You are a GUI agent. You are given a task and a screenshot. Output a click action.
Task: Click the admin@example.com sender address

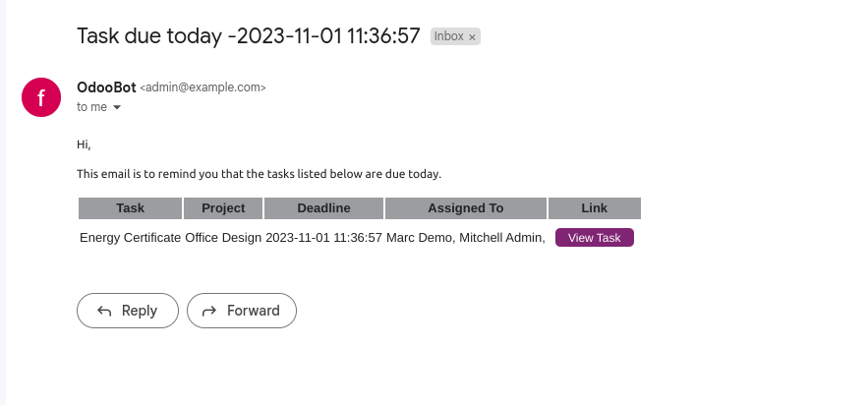203,87
